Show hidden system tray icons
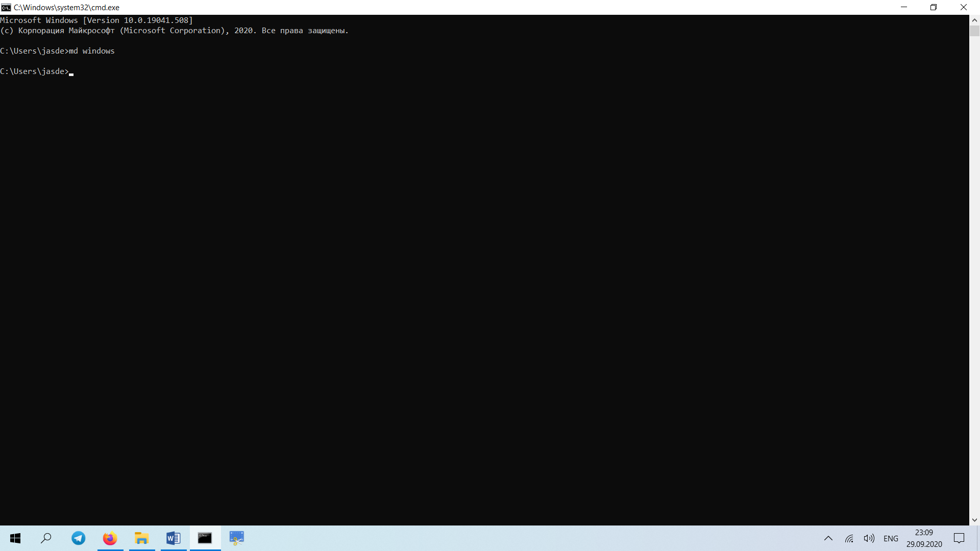Screen dimensions: 980x551 tap(828, 538)
